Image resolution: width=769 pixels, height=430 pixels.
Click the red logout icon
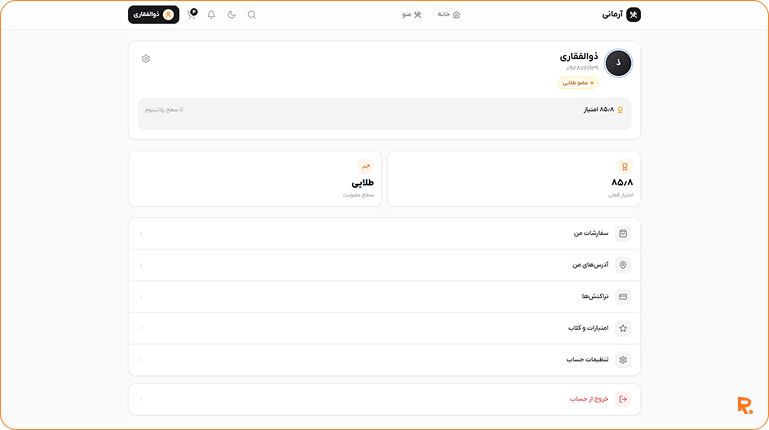pyautogui.click(x=623, y=400)
